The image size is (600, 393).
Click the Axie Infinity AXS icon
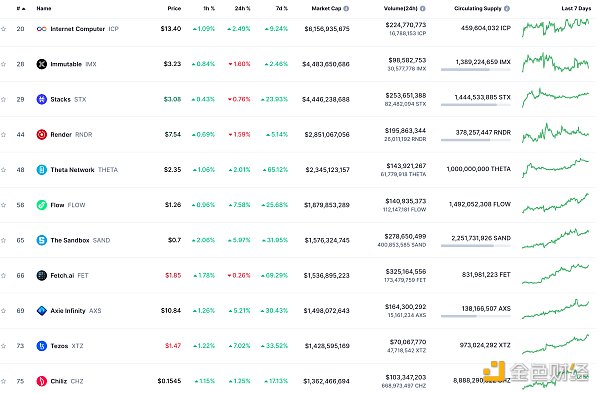pyautogui.click(x=41, y=311)
